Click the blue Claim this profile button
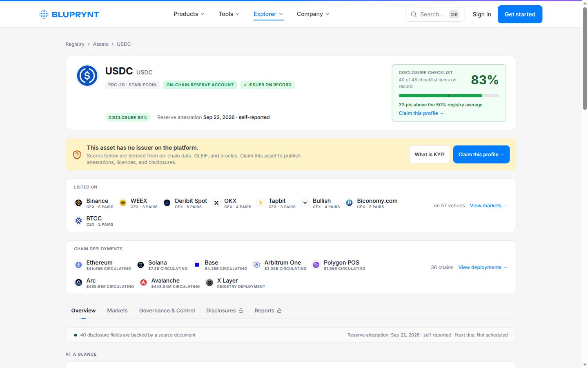This screenshot has height=368, width=588. pos(481,155)
